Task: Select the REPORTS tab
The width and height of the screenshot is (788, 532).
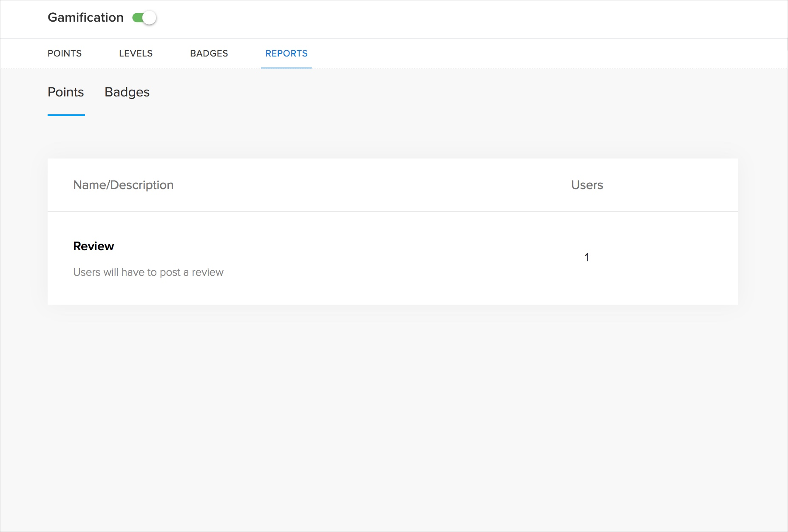Action: 286,54
